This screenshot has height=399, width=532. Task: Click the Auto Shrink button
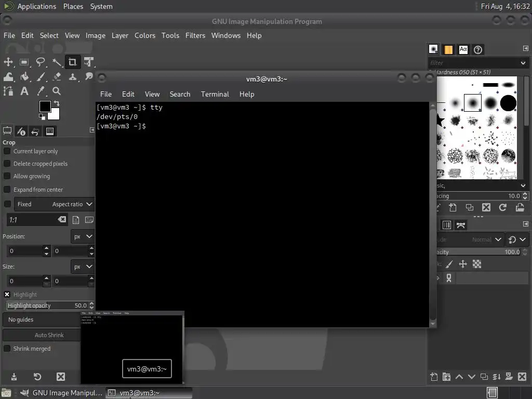[x=42, y=335]
